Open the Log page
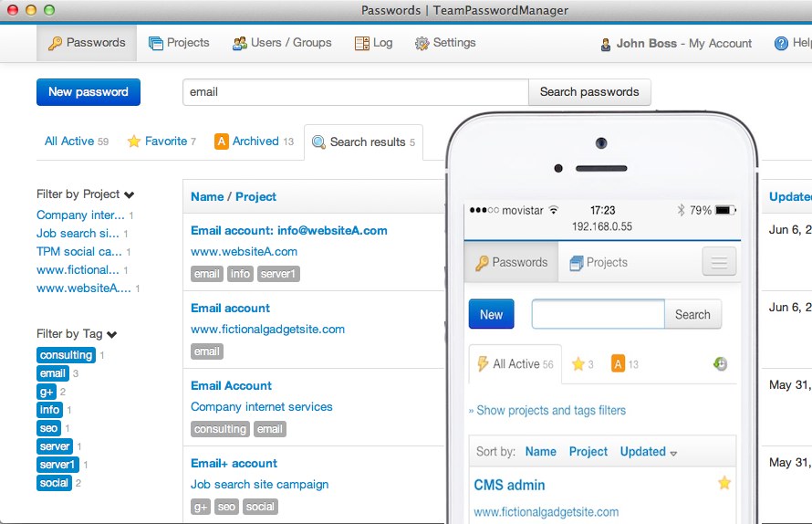 (373, 43)
